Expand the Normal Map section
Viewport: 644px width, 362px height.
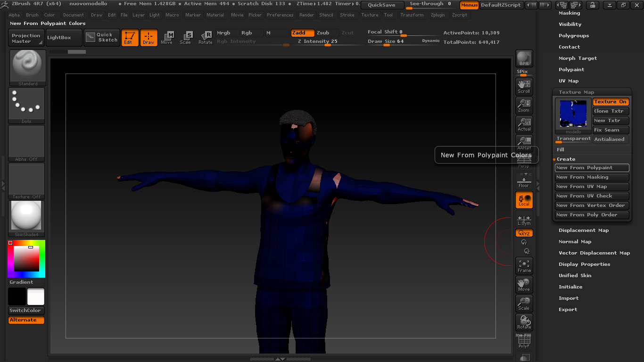tap(575, 242)
